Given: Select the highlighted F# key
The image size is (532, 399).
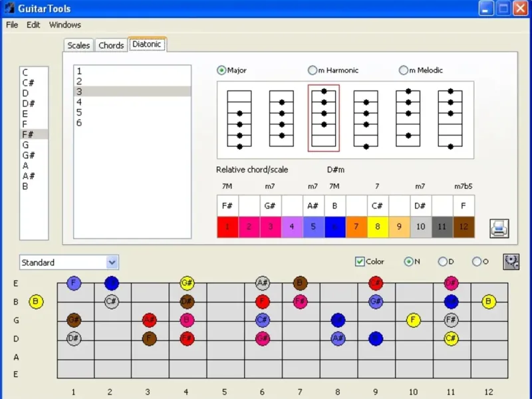Looking at the screenshot, I should coord(34,134).
